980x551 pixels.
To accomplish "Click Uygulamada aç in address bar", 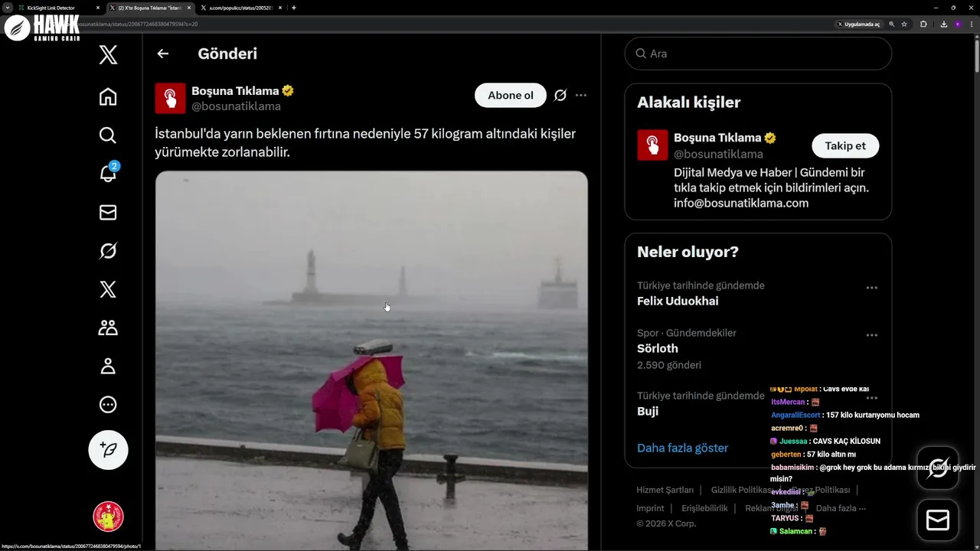I will click(x=858, y=24).
